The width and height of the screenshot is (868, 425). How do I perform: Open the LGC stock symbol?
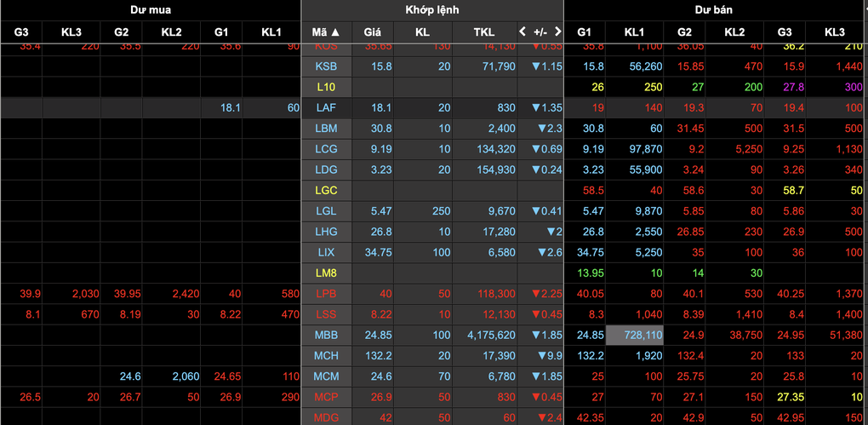(326, 190)
